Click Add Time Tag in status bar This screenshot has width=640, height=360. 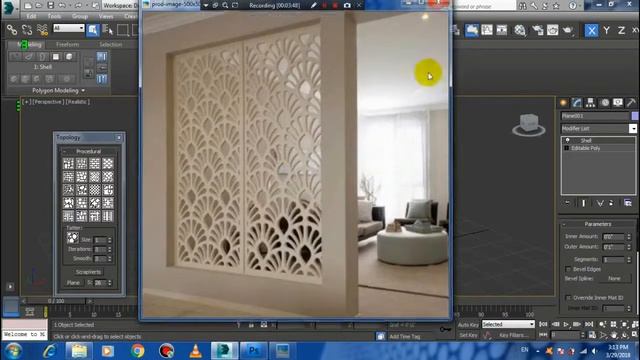[x=404, y=336]
